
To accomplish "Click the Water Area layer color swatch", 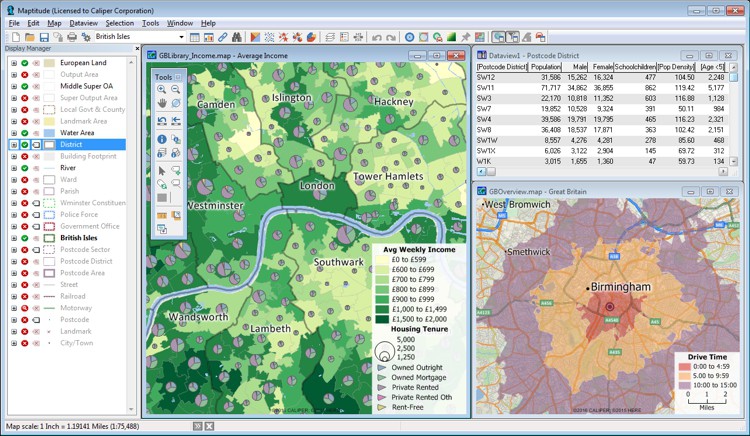I will [x=49, y=132].
